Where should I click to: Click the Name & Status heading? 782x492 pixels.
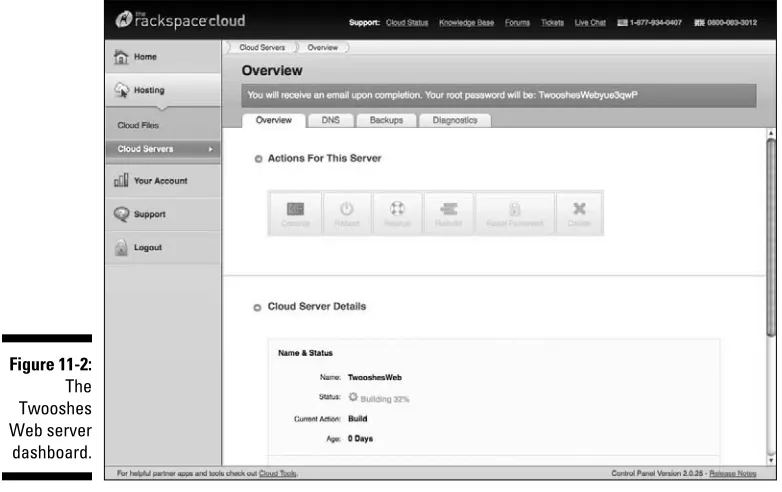click(305, 353)
